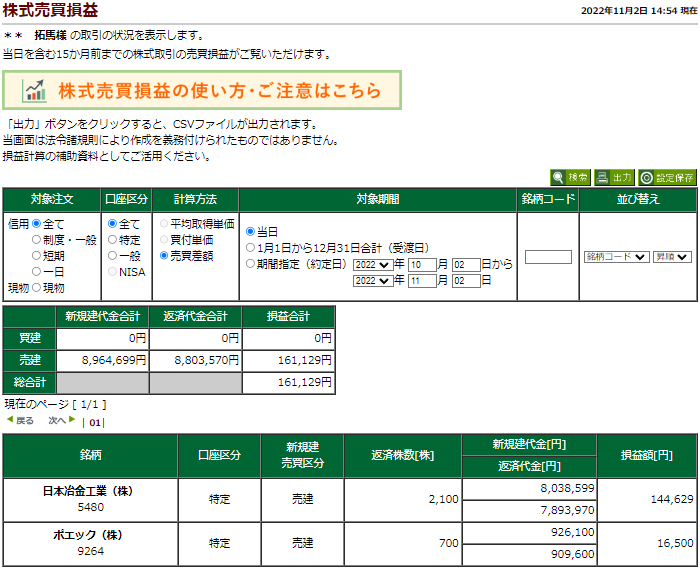Select 信用 全て radio button
The height and width of the screenshot is (570, 700).
(x=36, y=224)
